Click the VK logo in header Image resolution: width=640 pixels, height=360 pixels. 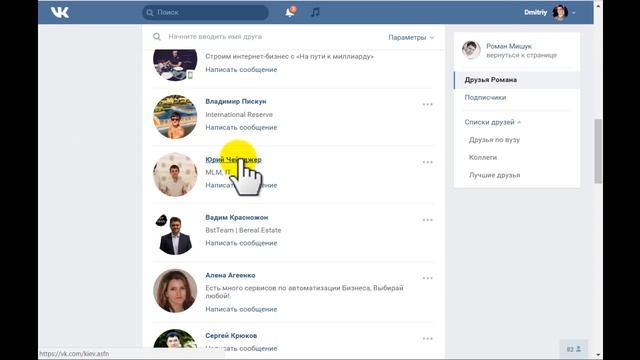point(60,12)
